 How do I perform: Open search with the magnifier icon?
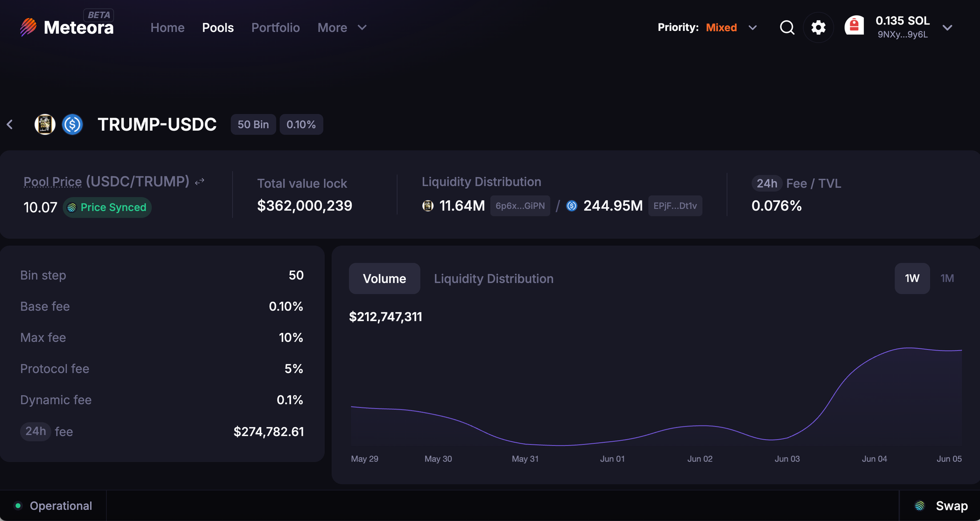point(787,27)
